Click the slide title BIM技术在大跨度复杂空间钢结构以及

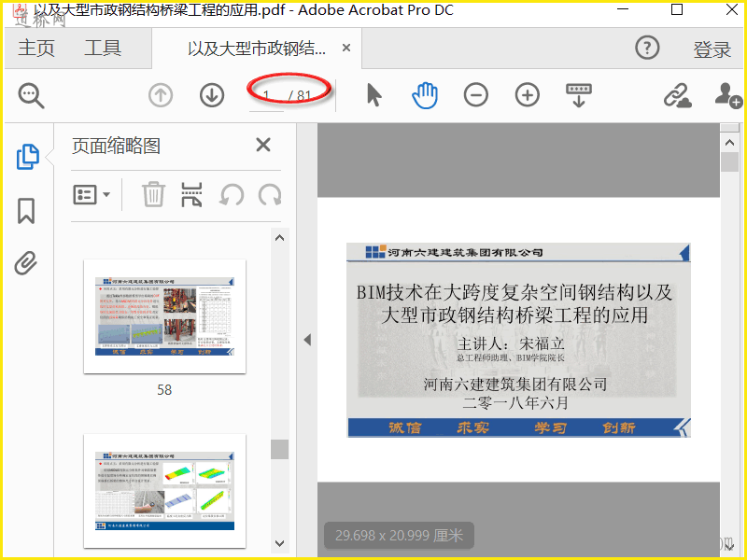(514, 292)
